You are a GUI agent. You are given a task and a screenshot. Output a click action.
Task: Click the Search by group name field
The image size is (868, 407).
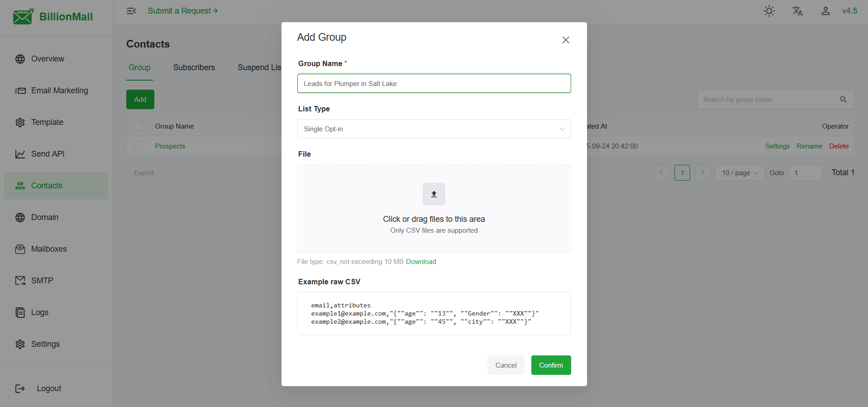coord(775,100)
